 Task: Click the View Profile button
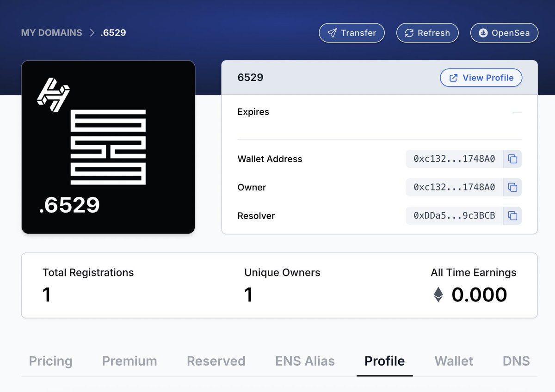[481, 78]
